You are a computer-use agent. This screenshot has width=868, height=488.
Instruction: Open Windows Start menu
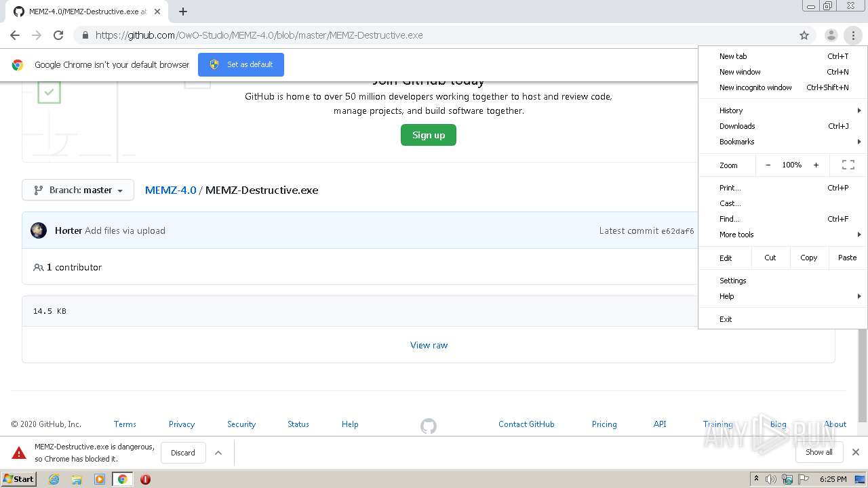[x=18, y=479]
